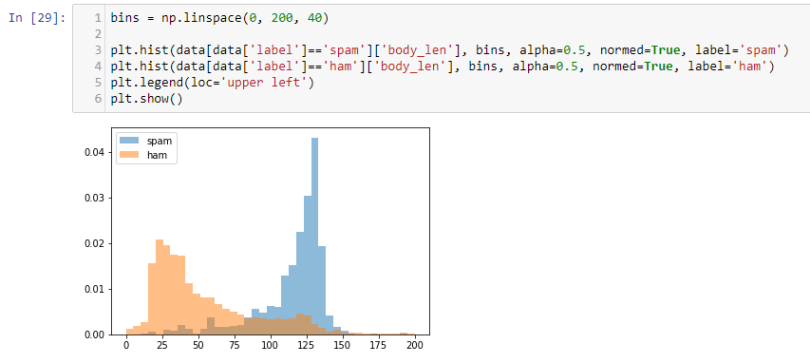Click y-axis tick label 0.03

tap(94, 198)
